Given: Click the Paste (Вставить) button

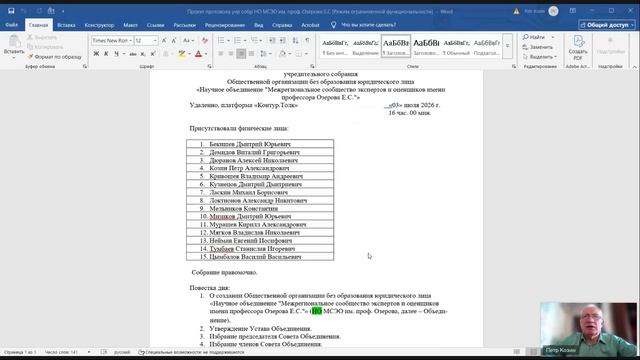Looking at the screenshot, I should point(14,46).
